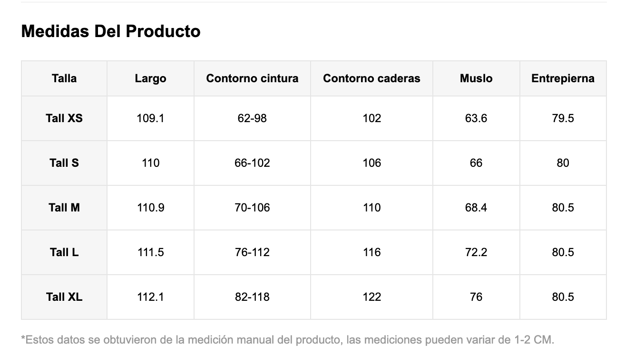Click the 122 Contorno caderas cell
Image resolution: width=625 pixels, height=364 pixels.
(x=371, y=297)
